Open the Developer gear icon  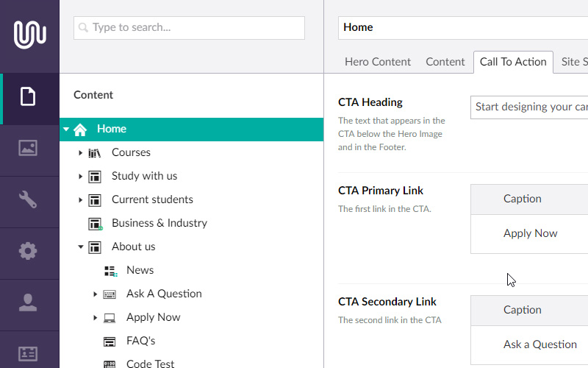(x=28, y=251)
